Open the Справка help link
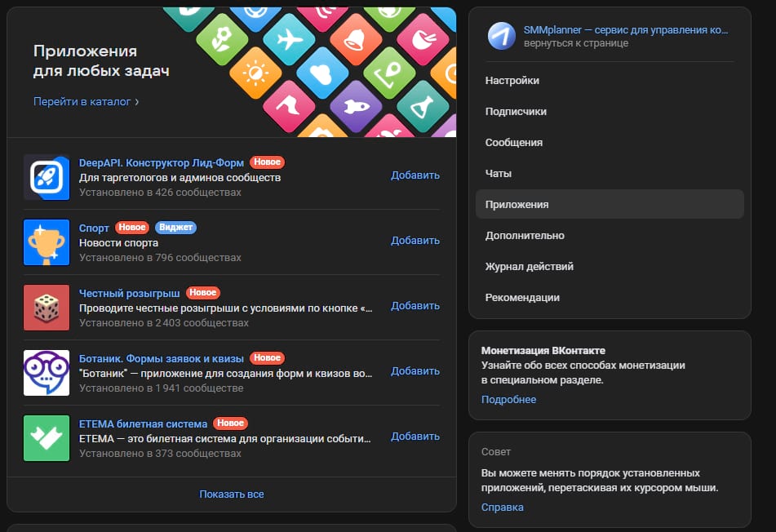 pyautogui.click(x=503, y=507)
